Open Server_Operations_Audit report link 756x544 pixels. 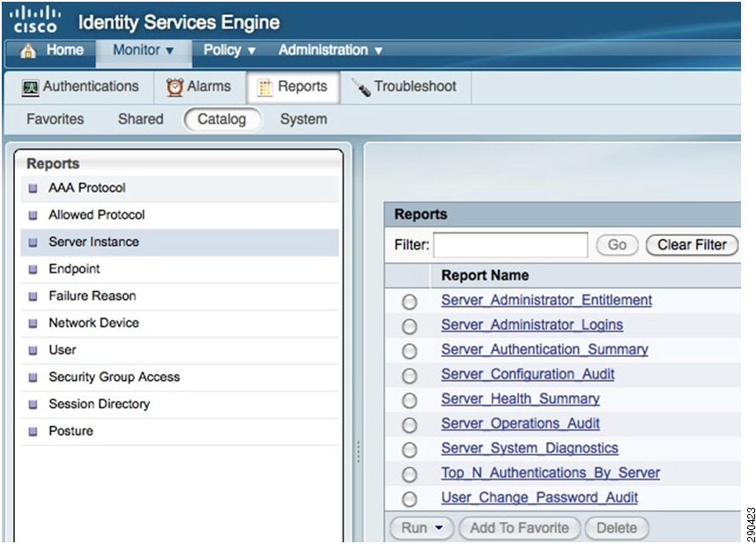[x=520, y=424]
